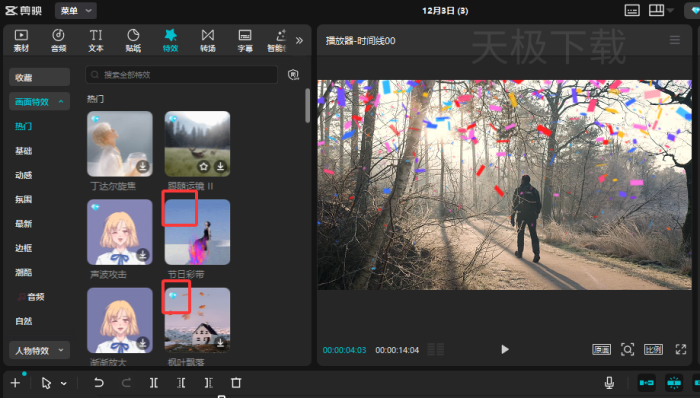Favorite the 跟随运镜 II effect with star
Screen dimensions: 700x398
click(x=204, y=166)
